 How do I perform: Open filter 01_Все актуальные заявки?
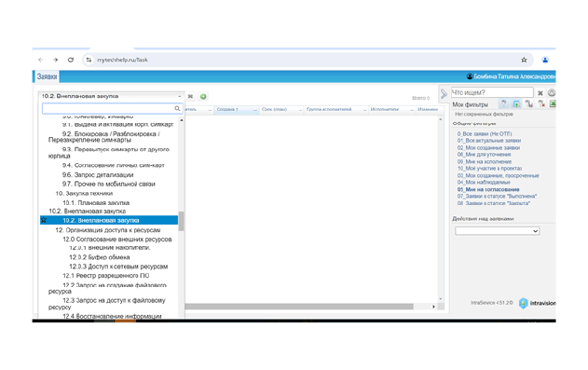488,141
